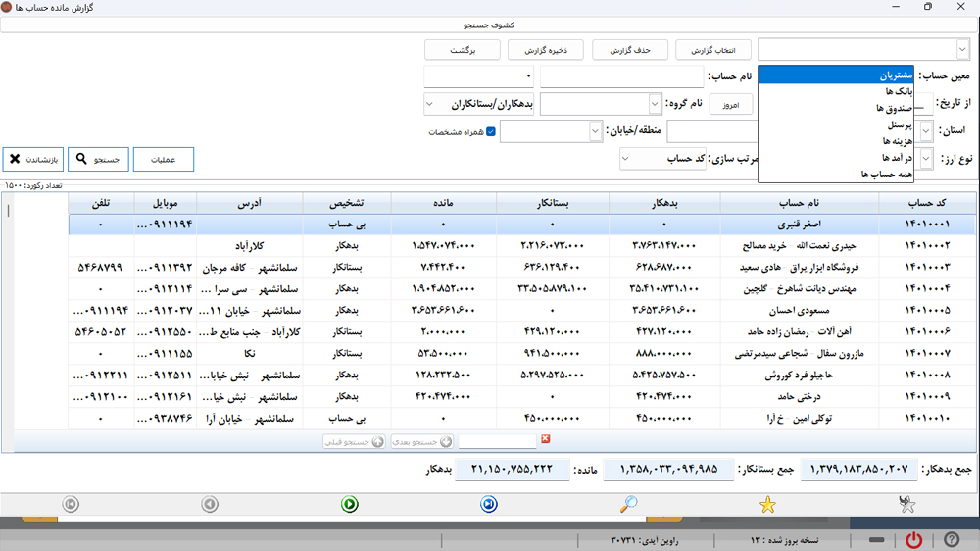Image resolution: width=980 pixels, height=551 pixels.
Task: Select بانک ها from the account list
Action: point(898,91)
